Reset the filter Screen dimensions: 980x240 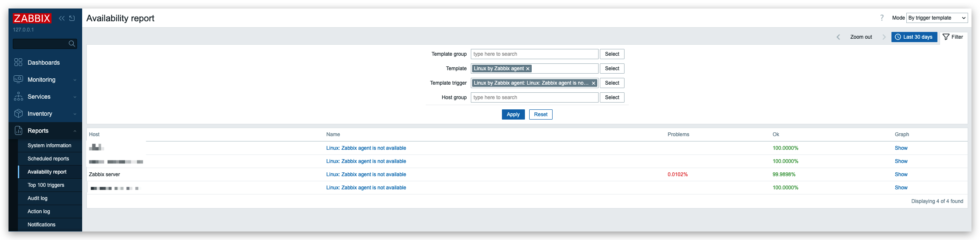click(x=541, y=114)
